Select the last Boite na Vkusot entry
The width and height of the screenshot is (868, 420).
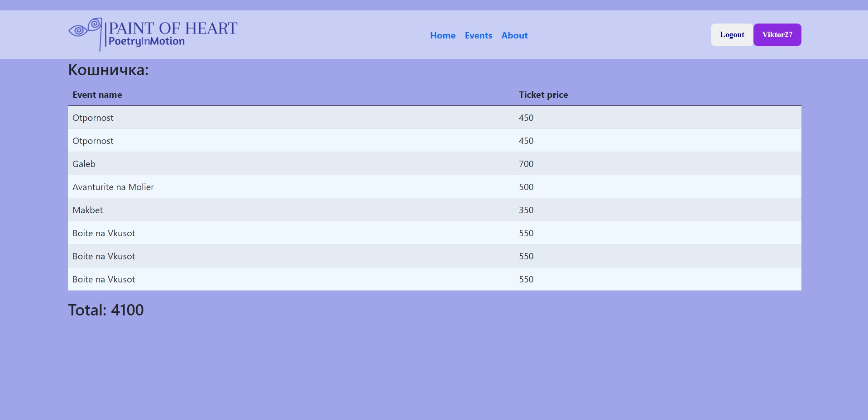(x=104, y=279)
